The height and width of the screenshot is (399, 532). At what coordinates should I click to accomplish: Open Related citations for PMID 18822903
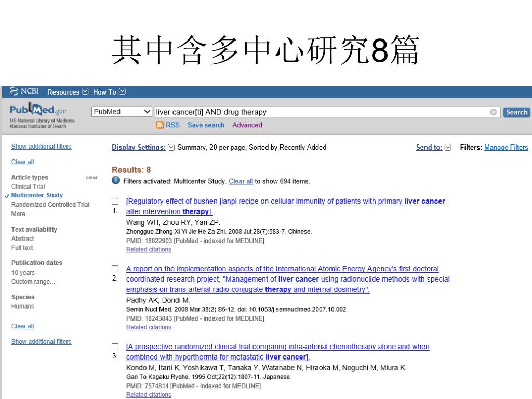149,249
